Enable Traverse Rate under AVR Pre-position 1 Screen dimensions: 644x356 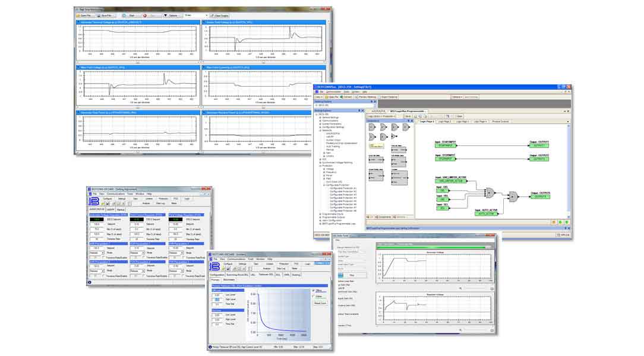pyautogui.click(x=103, y=258)
